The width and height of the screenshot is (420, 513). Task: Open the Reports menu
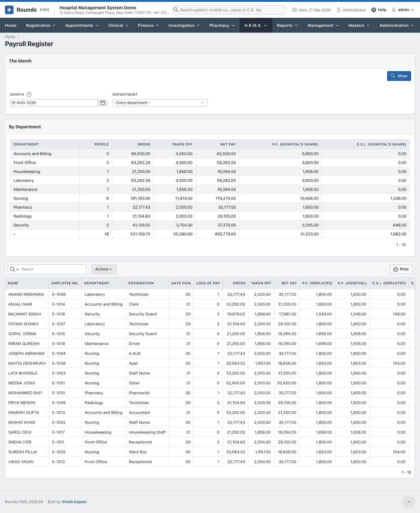point(287,25)
